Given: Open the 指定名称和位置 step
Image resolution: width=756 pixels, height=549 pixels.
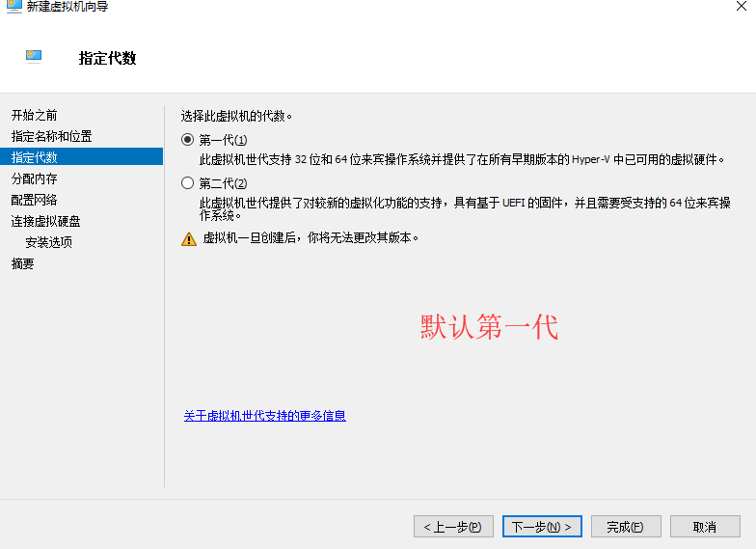Looking at the screenshot, I should pos(52,137).
